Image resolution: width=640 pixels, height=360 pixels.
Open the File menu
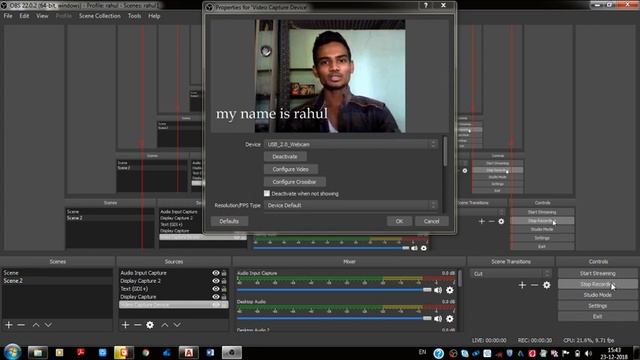[x=8, y=16]
